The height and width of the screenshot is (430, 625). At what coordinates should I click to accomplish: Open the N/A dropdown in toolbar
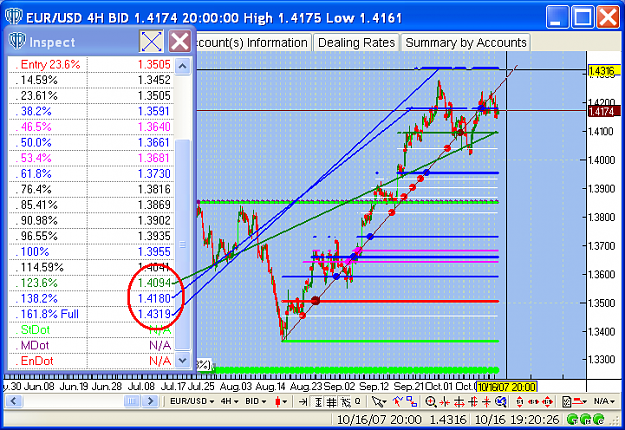coord(605,401)
